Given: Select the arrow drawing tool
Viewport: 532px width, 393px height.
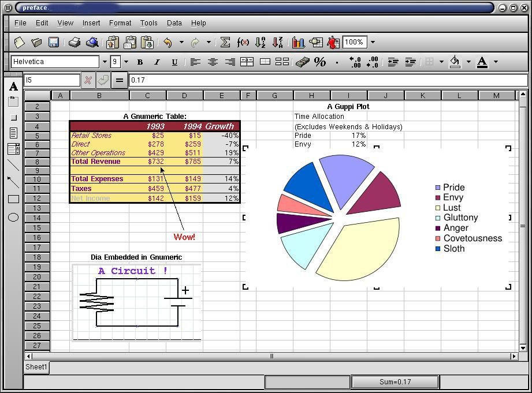Looking at the screenshot, I should click(x=13, y=182).
